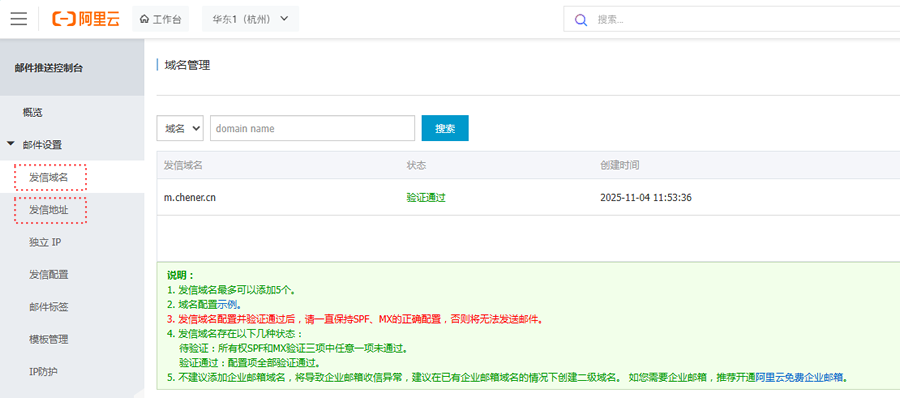Screen dimensions: 900x398
Task: Click the blue 搜索 button
Action: tap(445, 128)
